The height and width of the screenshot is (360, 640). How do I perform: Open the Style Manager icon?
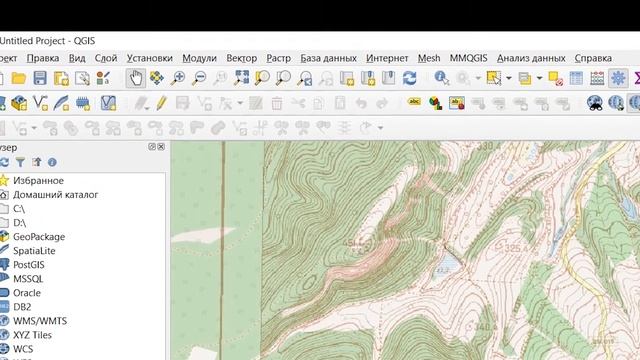104,78
